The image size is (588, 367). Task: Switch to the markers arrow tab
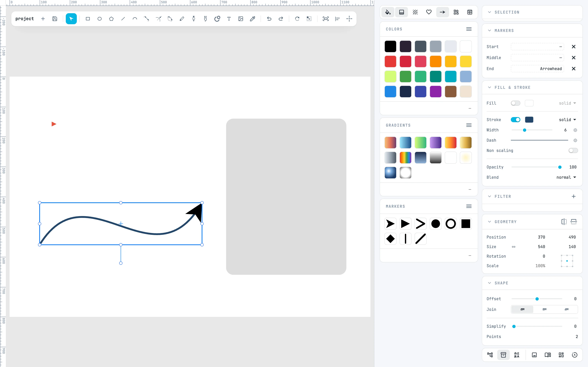442,12
